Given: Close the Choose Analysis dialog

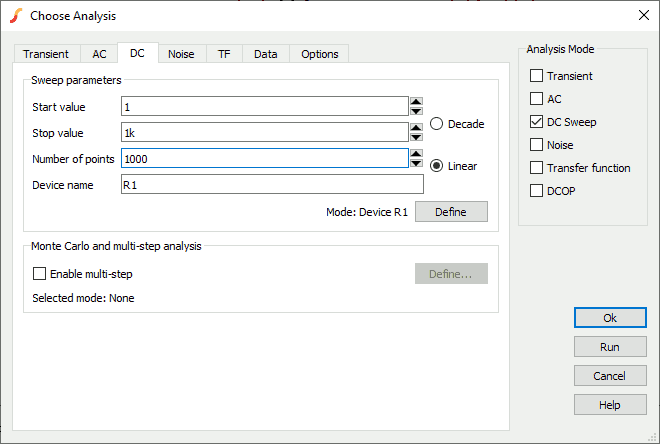Looking at the screenshot, I should click(642, 15).
